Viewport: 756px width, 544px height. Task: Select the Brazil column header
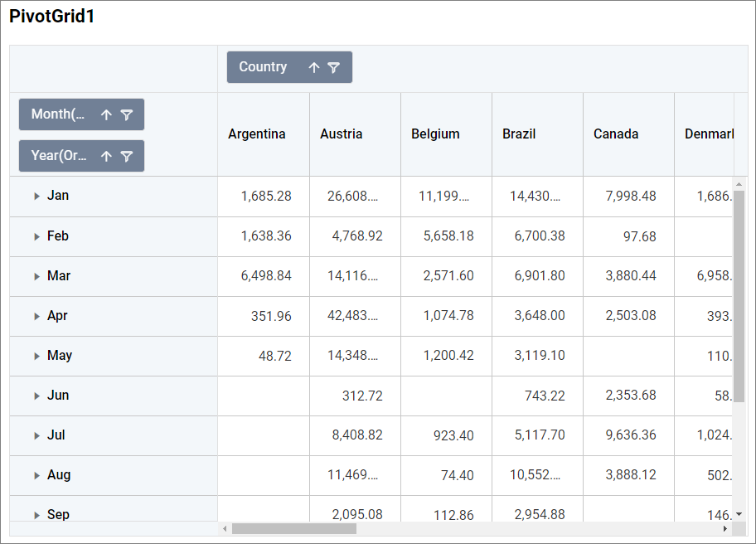pyautogui.click(x=519, y=134)
